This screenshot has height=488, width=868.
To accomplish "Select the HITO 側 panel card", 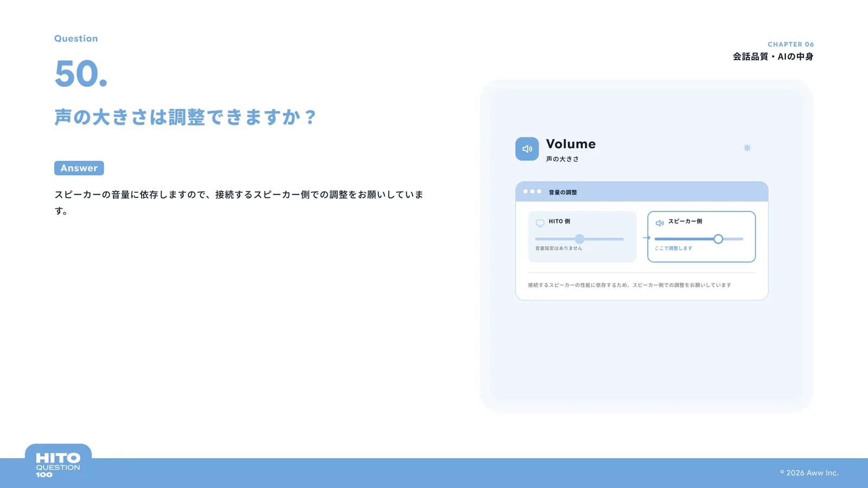I will click(x=582, y=237).
